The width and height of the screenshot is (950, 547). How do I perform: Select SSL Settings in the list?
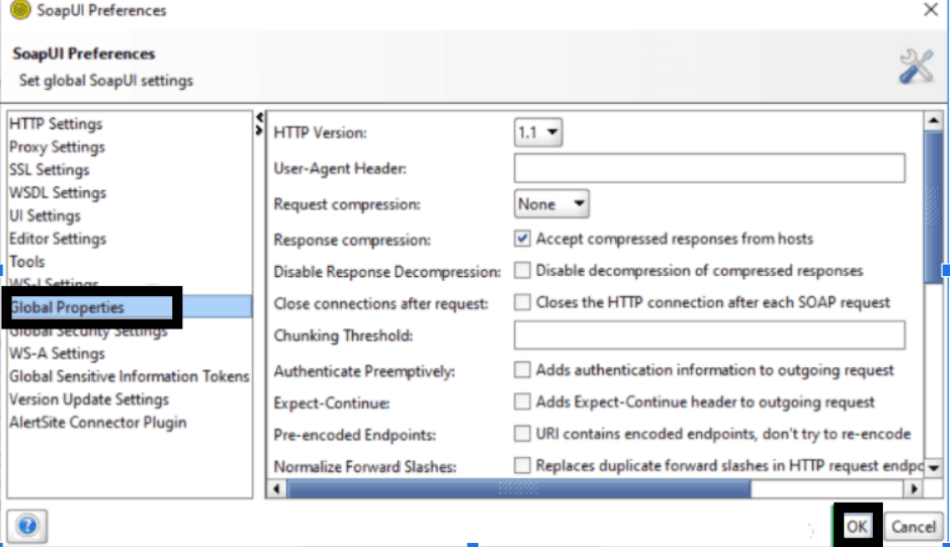click(49, 170)
